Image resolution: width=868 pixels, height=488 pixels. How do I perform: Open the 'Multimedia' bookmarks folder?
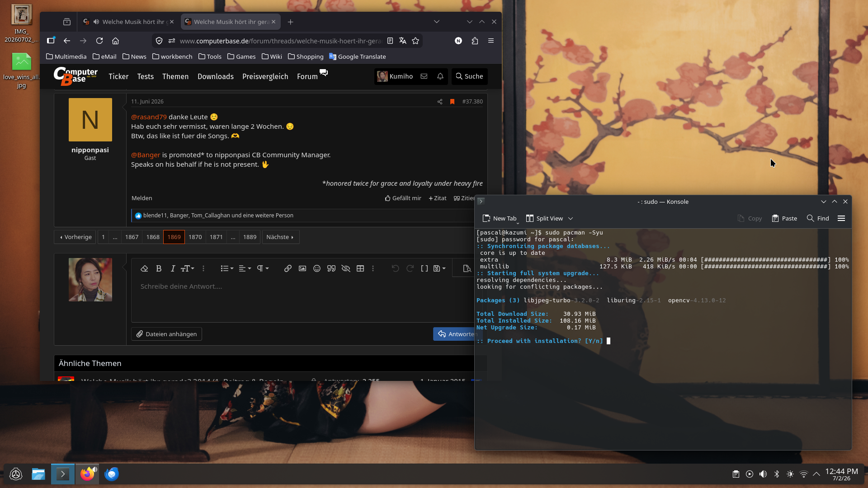tap(66, 56)
